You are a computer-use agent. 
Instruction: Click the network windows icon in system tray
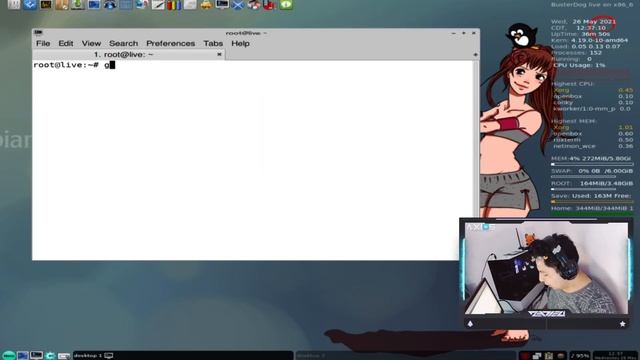(x=537, y=356)
